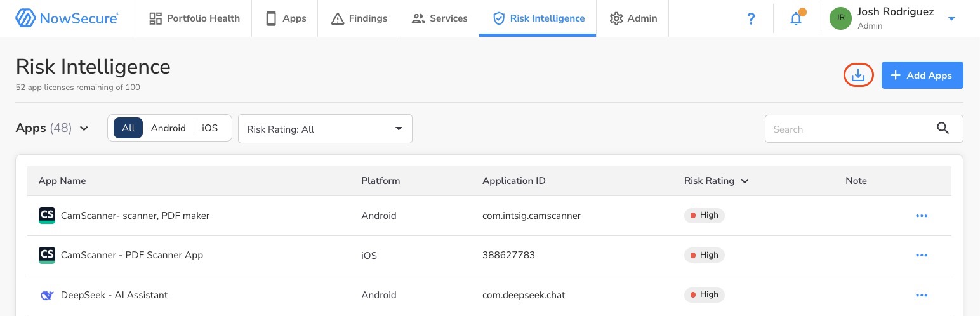Image resolution: width=980 pixels, height=316 pixels.
Task: Open the Risk Rating: All dropdown
Action: click(x=325, y=129)
